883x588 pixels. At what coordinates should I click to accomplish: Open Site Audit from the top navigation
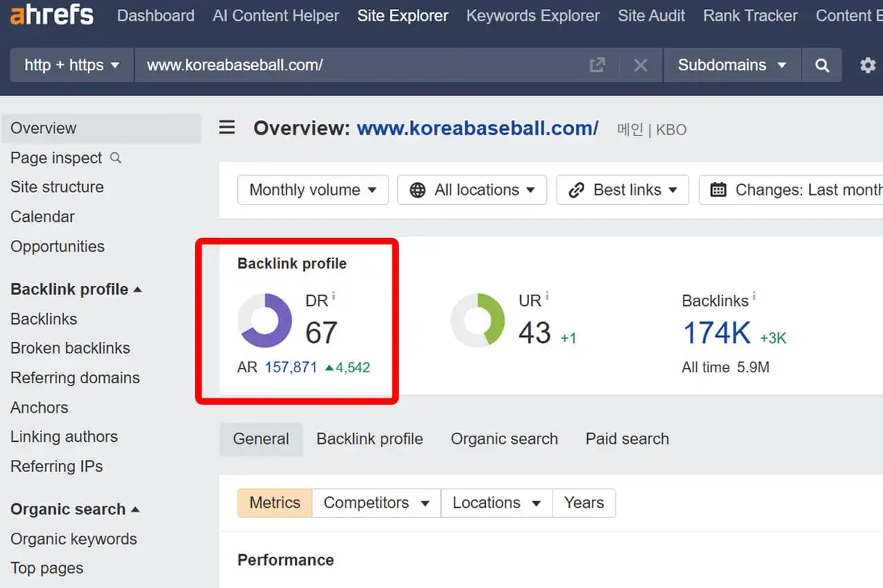651,15
